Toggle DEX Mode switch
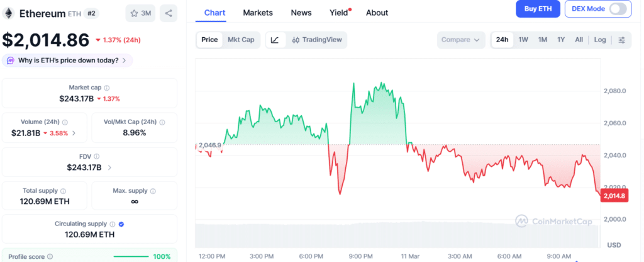Viewport: 644px width, 262px height. point(618,9)
